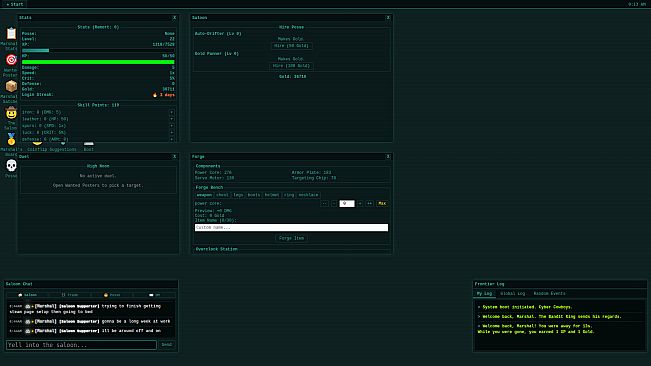Send the saloon chat message

167,345
